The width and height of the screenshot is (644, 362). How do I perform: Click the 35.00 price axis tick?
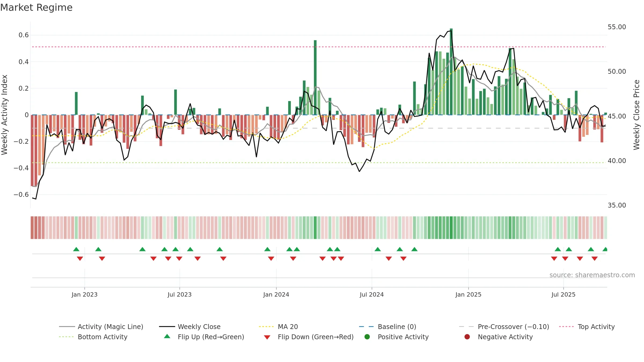pos(617,205)
